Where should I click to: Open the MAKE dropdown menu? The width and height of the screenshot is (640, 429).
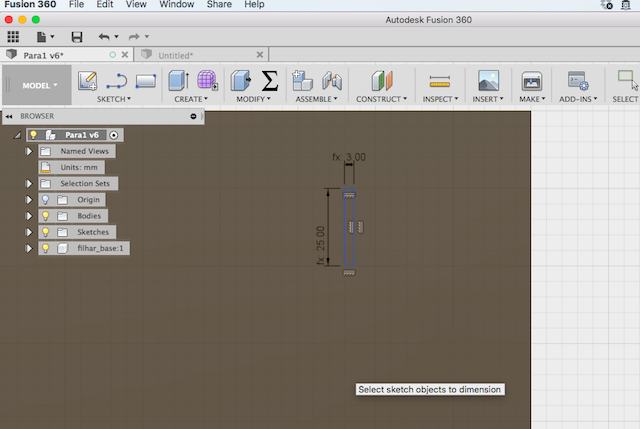point(532,99)
